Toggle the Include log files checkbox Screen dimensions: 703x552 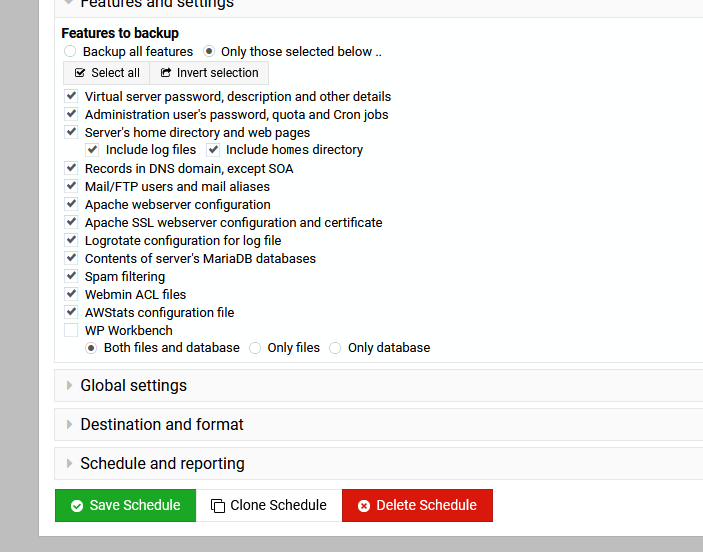(x=92, y=150)
